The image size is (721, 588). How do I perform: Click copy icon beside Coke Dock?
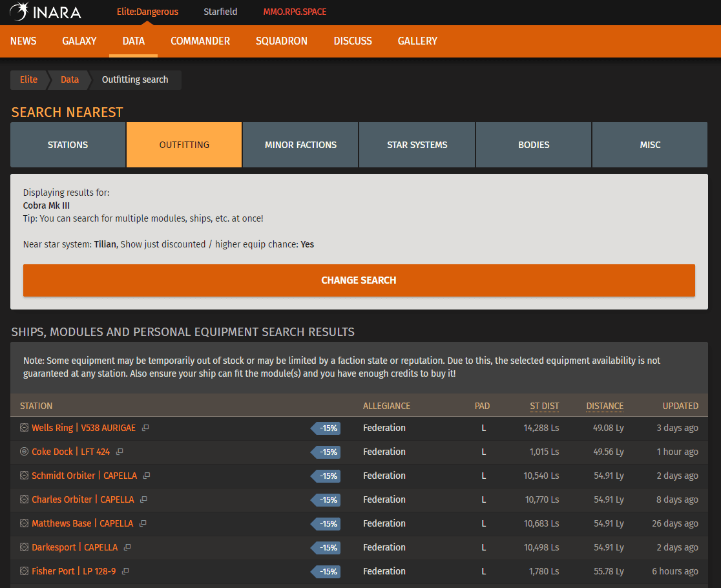pos(120,452)
